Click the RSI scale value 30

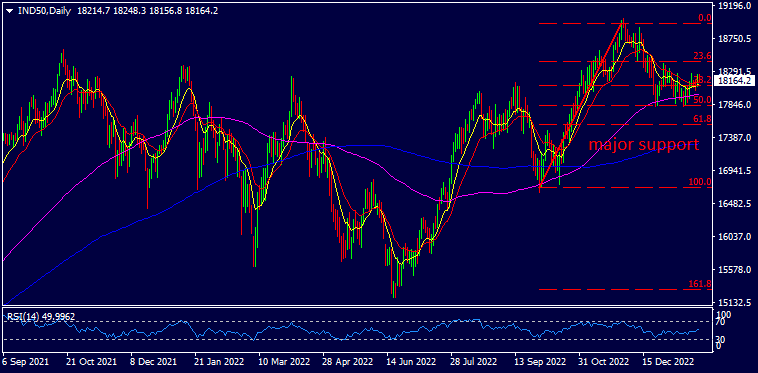point(720,339)
